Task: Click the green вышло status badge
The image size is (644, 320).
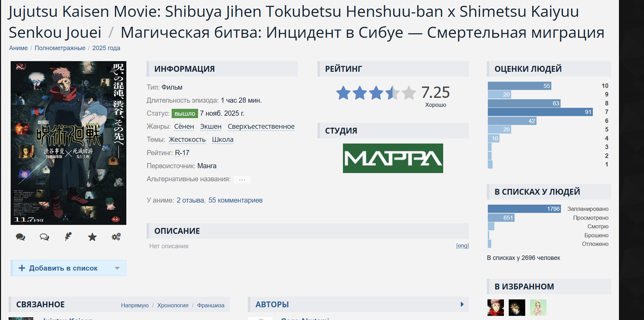Action: tap(185, 114)
